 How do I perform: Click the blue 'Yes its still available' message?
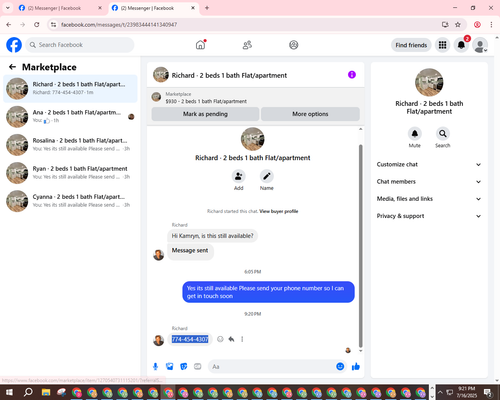click(268, 292)
